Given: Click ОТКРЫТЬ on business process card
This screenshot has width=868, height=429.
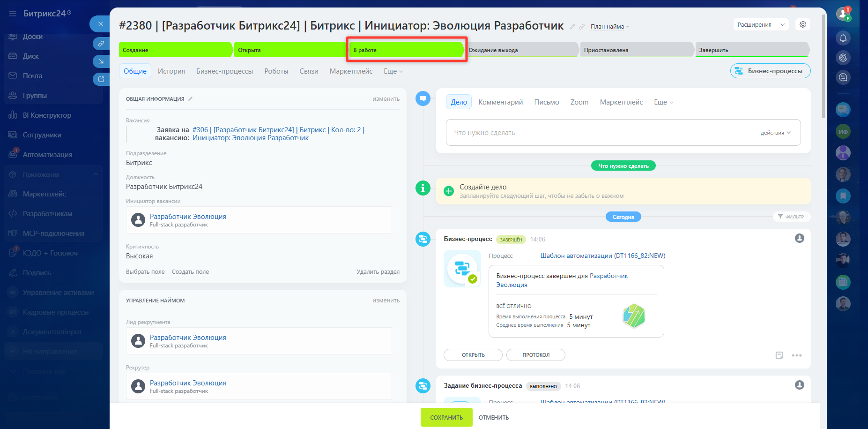Looking at the screenshot, I should click(x=473, y=355).
